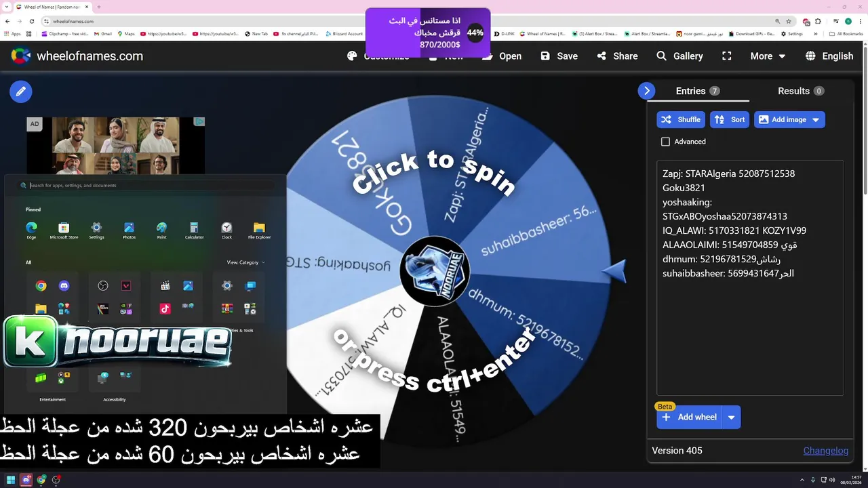Open Chrome in the Start menu all-apps grid
The image size is (868, 488).
click(x=41, y=286)
